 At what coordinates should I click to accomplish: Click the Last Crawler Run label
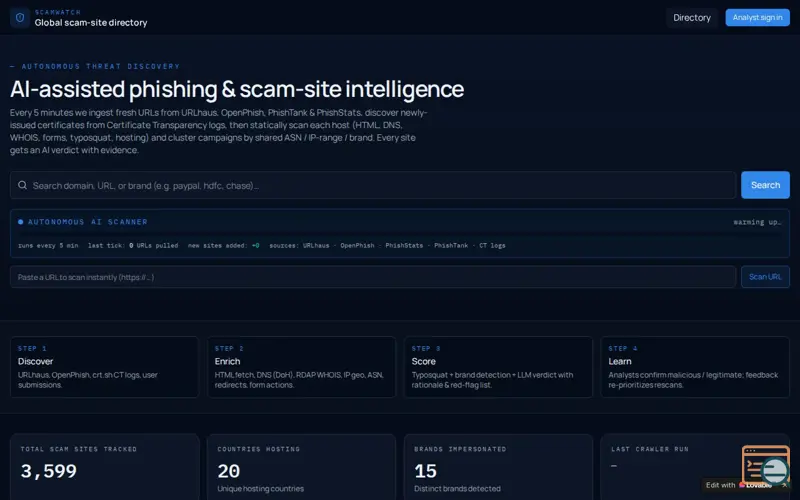pos(650,449)
